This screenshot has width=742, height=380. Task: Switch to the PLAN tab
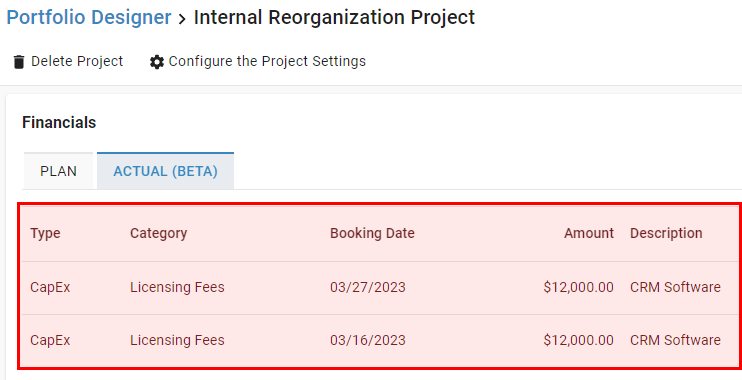click(58, 171)
